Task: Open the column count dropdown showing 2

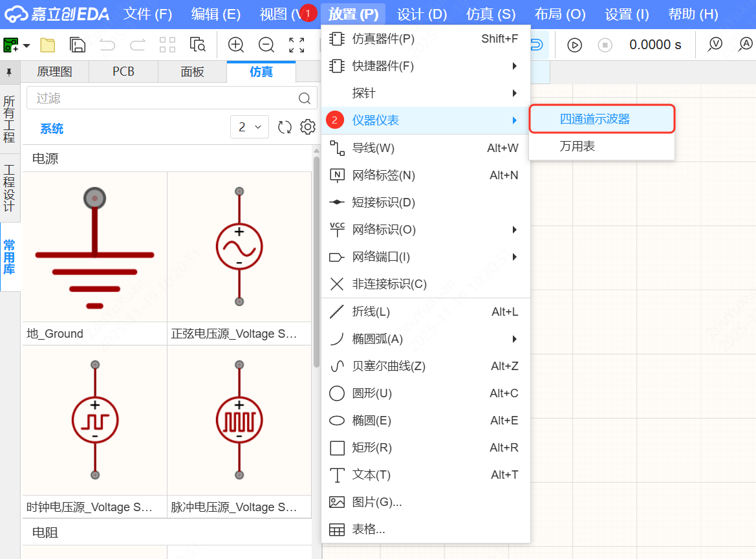Action: [250, 127]
